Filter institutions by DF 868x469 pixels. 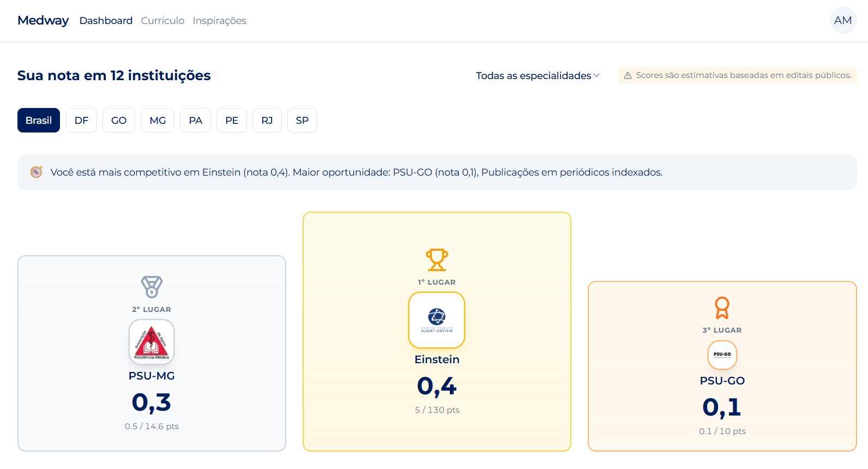[x=81, y=120]
